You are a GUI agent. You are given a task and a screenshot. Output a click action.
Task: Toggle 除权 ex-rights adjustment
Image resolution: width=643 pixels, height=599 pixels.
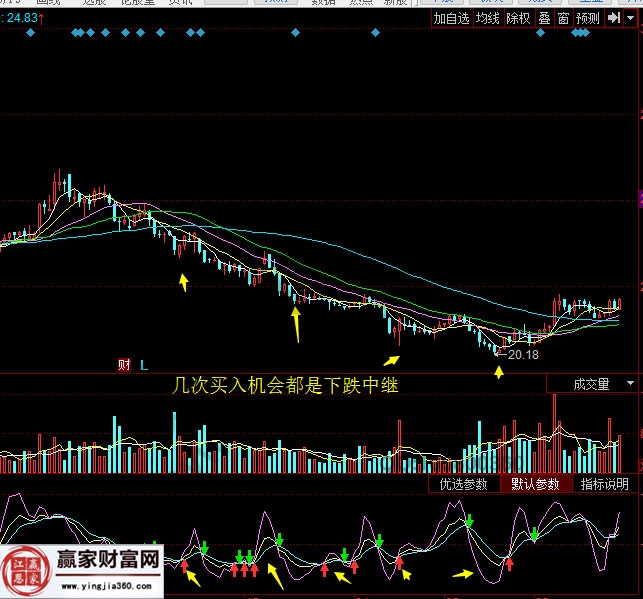[518, 18]
